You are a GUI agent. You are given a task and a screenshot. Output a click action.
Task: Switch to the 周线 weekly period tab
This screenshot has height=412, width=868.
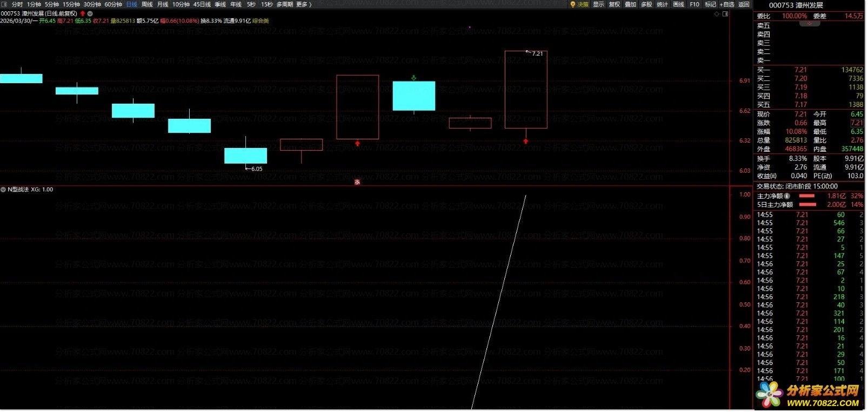coord(147,4)
